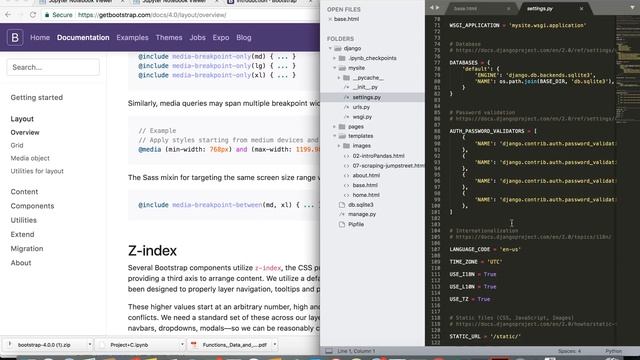The height and width of the screenshot is (360, 640).
Task: Click Spaces: 4 indentation in status bar
Action: click(569, 351)
